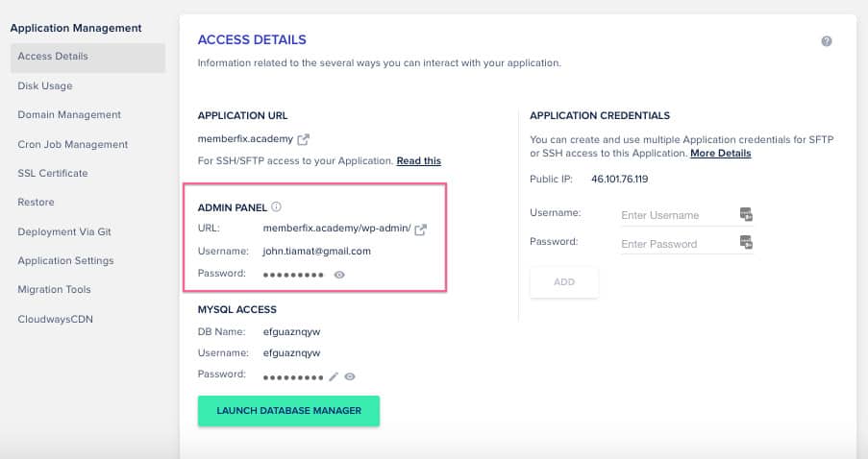868x459 pixels.
Task: Open Deployment Via Git page
Action: pos(65,231)
